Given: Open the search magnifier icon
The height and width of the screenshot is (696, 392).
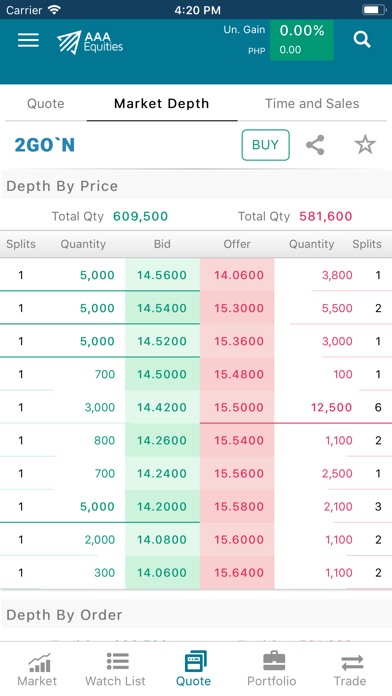Looking at the screenshot, I should tap(362, 40).
